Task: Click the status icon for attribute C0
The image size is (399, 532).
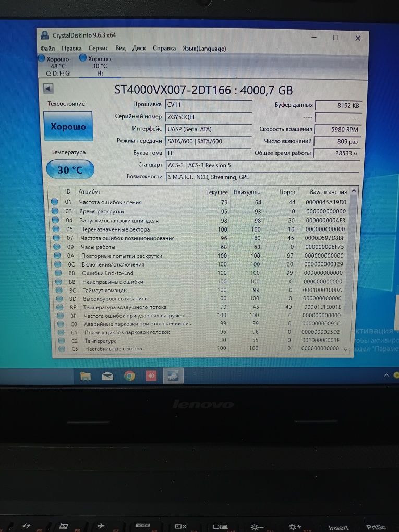Action: point(61,324)
